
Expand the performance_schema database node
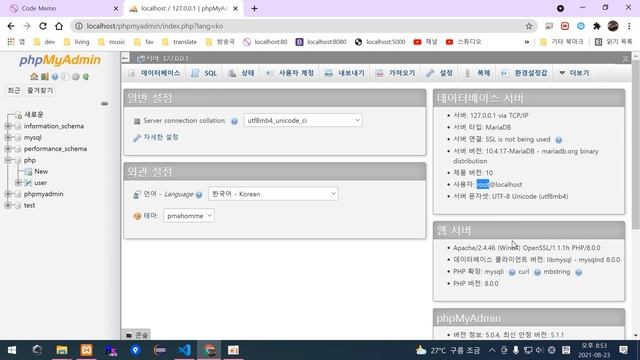point(8,149)
